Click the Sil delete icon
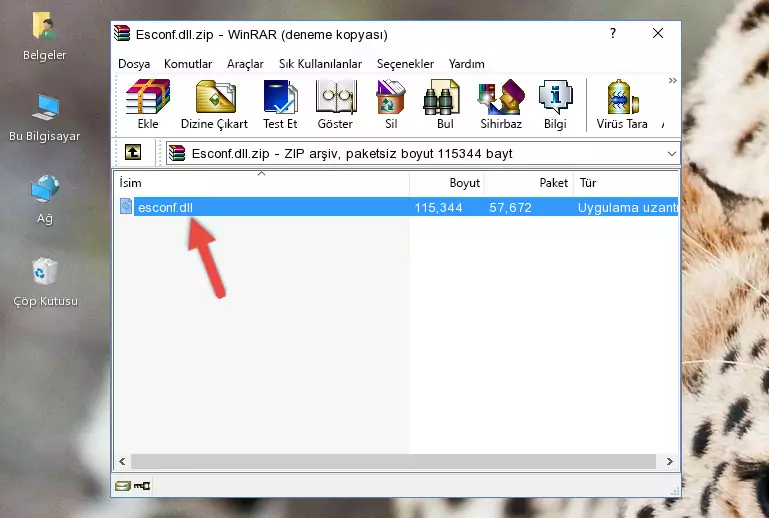The image size is (769, 518). click(391, 104)
